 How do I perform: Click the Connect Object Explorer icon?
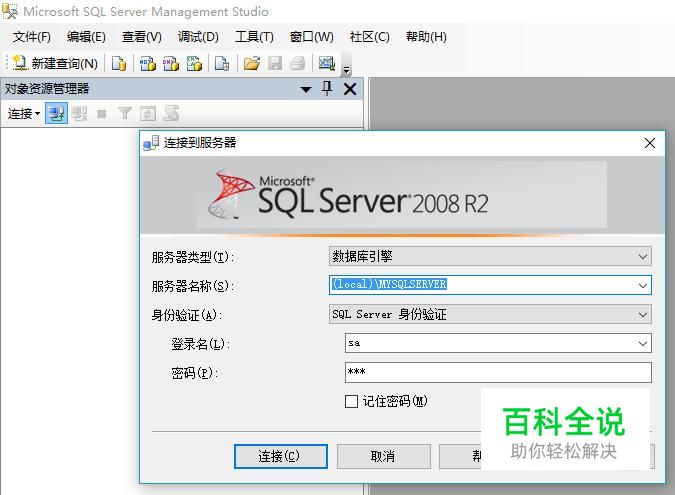(x=56, y=114)
